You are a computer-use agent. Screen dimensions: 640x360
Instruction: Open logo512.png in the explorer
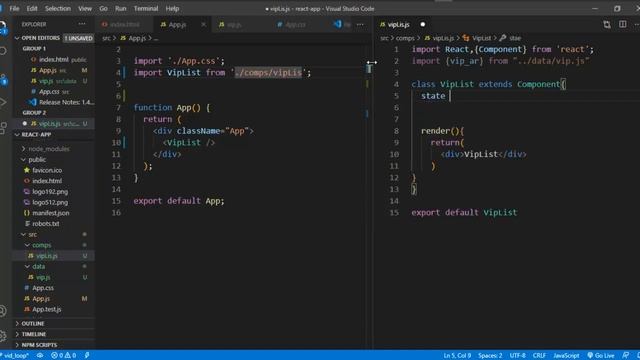(50, 202)
